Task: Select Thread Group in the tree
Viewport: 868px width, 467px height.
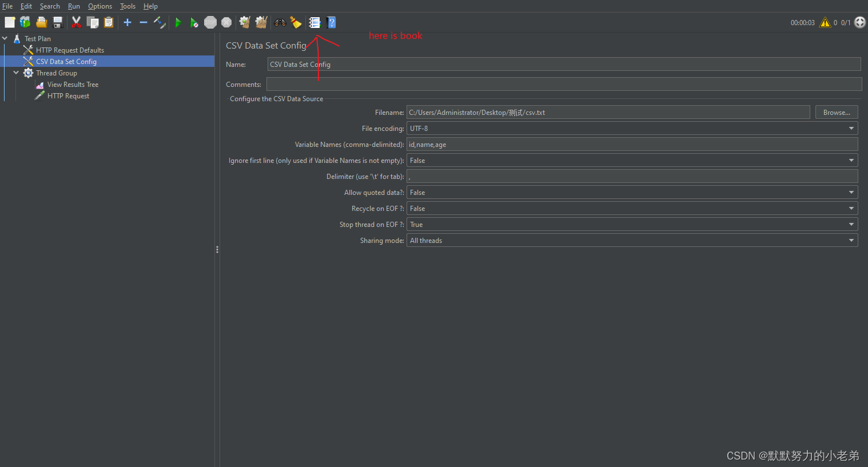Action: point(57,73)
